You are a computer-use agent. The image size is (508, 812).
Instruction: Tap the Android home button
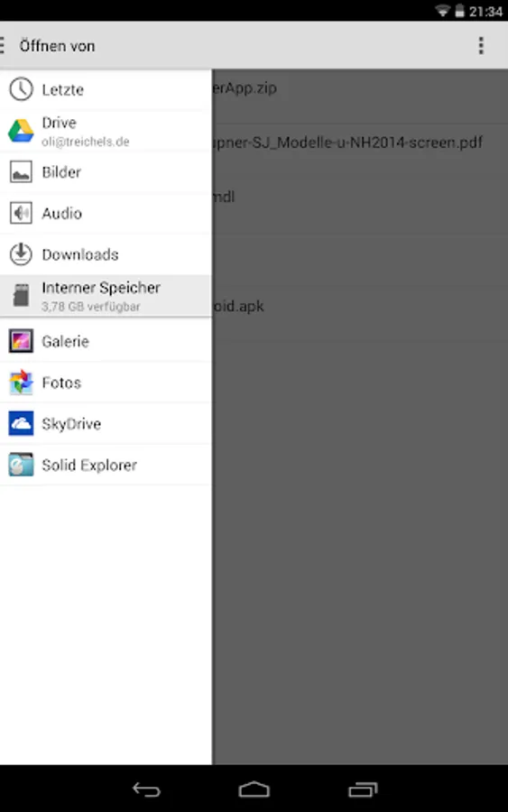(254, 789)
